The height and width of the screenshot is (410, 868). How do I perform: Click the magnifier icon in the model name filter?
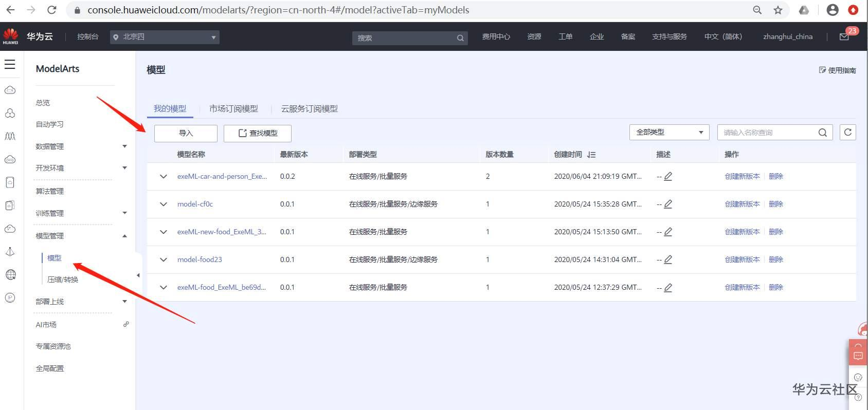click(x=823, y=133)
